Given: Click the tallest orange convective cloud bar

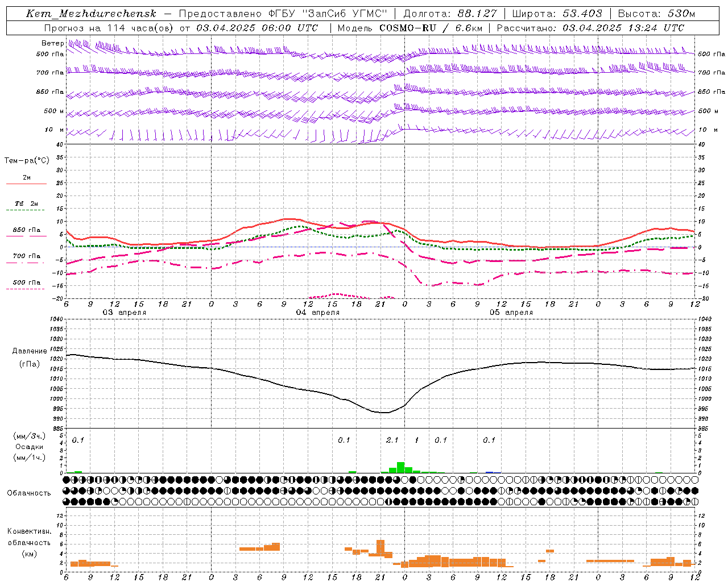Looking at the screenshot, I should pos(380,548).
